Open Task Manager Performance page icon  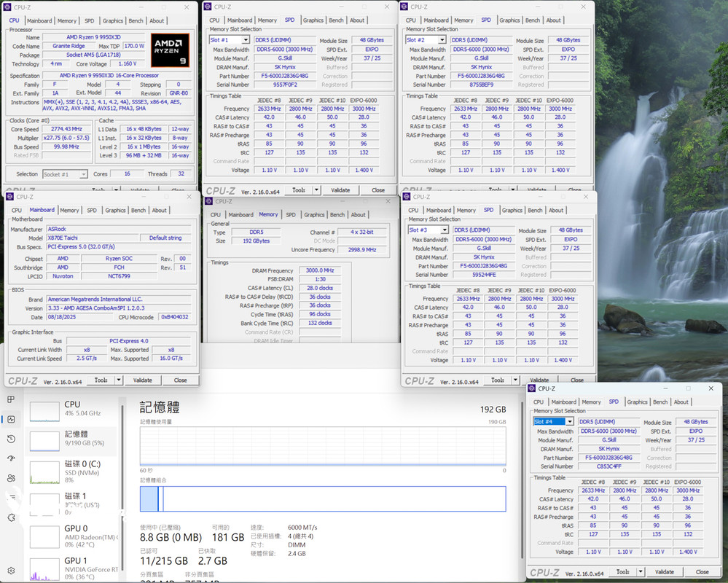[x=11, y=419]
